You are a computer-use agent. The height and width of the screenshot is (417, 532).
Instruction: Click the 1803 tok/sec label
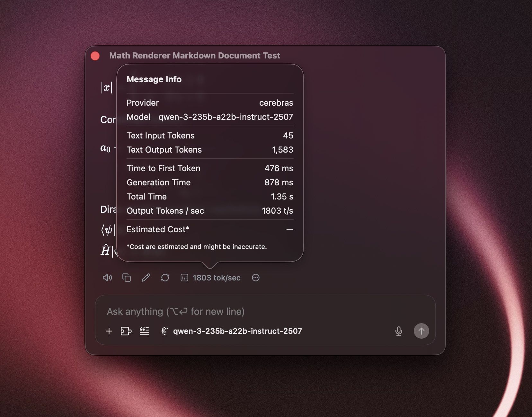pyautogui.click(x=217, y=278)
